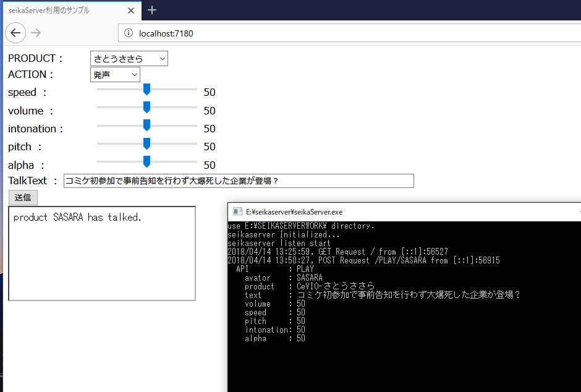Viewport: 581px width, 392px height.
Task: Click the speed slider handle
Action: 146,90
